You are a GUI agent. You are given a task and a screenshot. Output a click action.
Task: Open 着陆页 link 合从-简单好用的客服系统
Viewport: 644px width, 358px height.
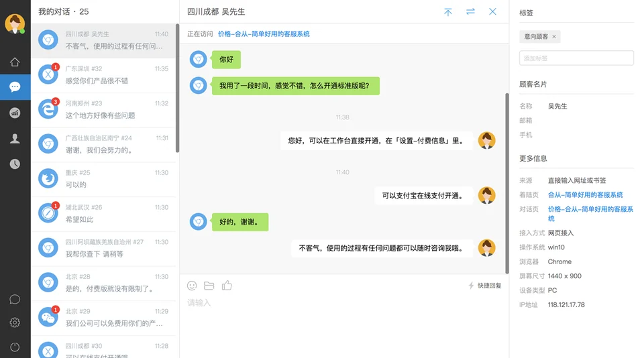585,194
